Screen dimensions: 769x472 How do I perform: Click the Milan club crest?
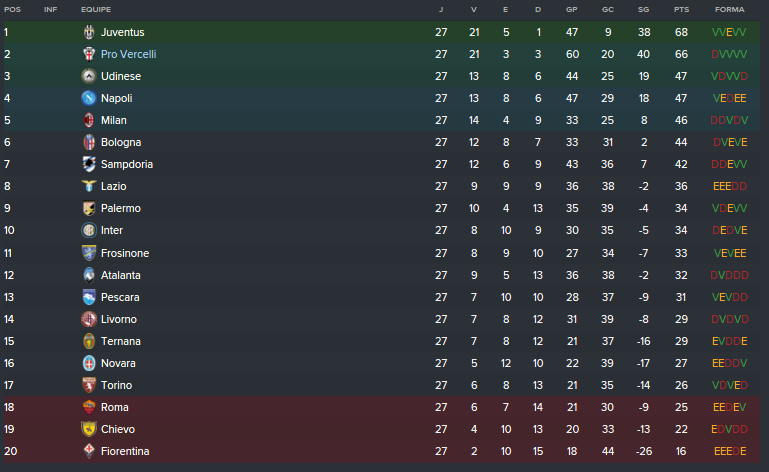click(x=89, y=120)
